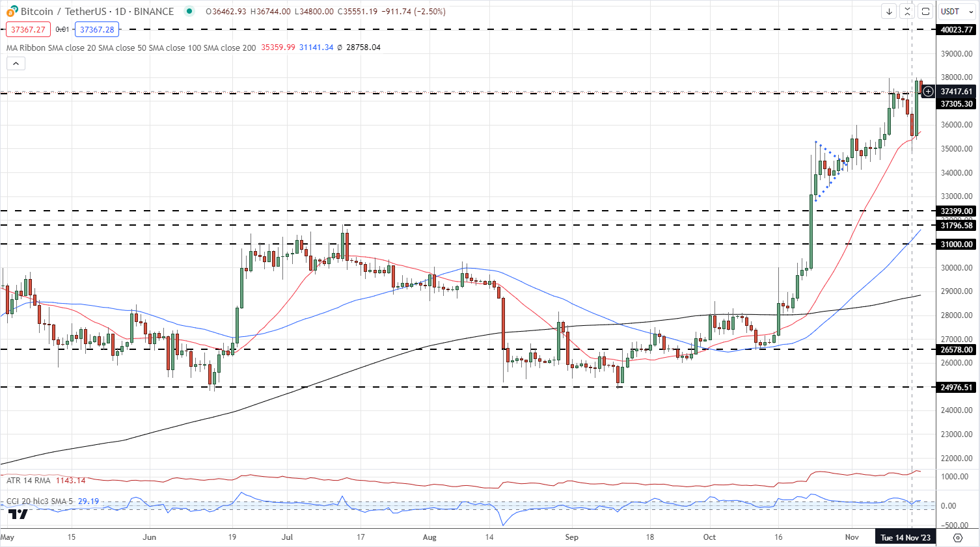Click the close price C35551.19

[357, 12]
